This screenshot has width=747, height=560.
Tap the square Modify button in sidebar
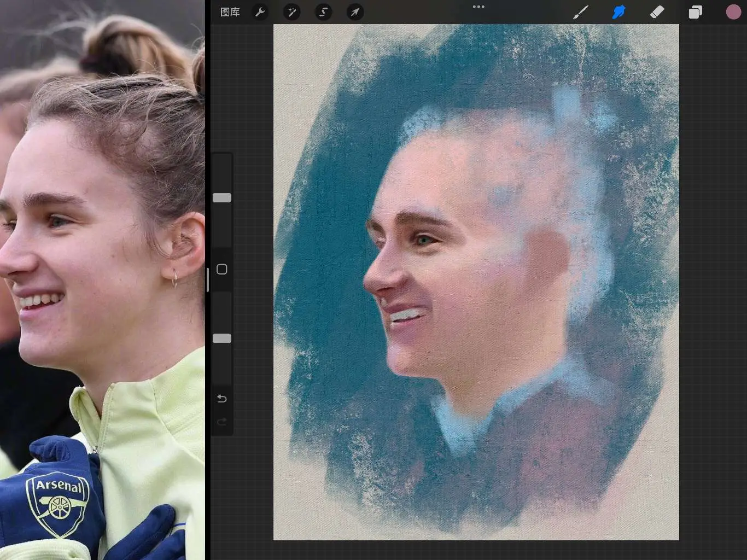(221, 269)
